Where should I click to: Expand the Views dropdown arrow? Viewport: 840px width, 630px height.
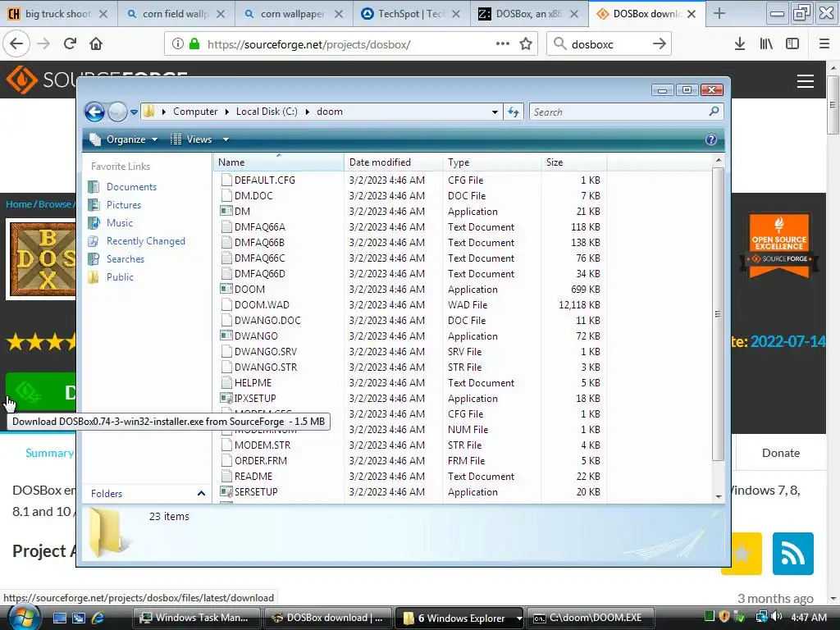(226, 139)
